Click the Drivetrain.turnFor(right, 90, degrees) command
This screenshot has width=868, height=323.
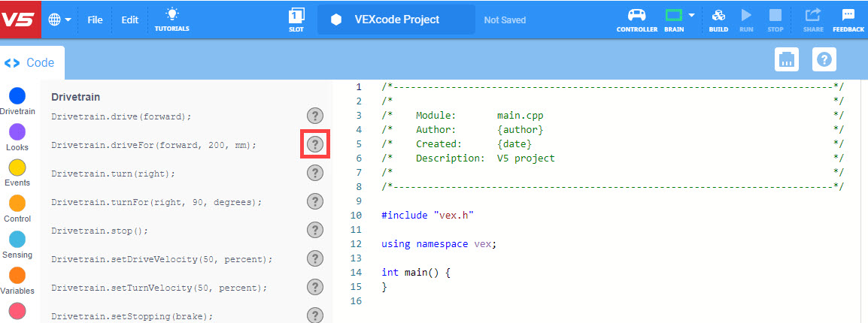point(156,202)
